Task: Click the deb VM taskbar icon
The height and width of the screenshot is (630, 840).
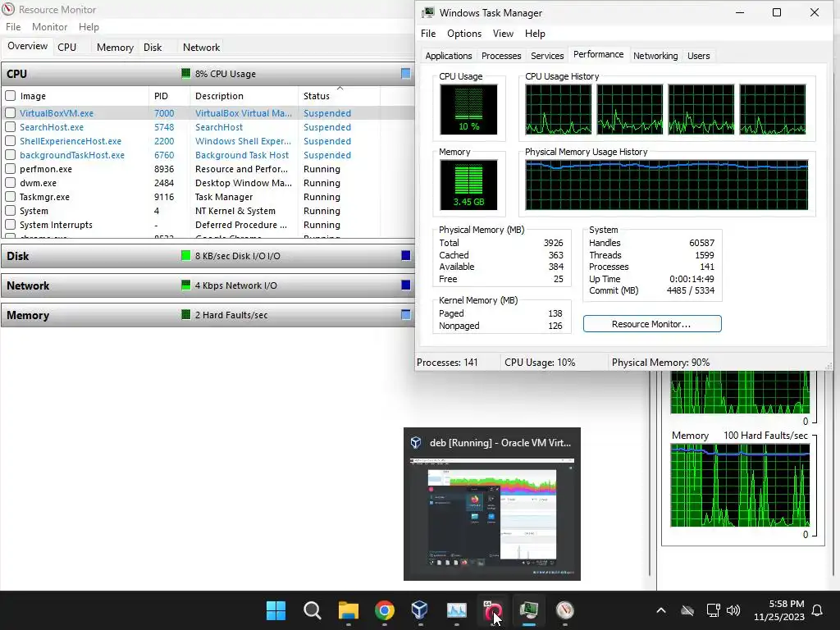Action: point(492,610)
